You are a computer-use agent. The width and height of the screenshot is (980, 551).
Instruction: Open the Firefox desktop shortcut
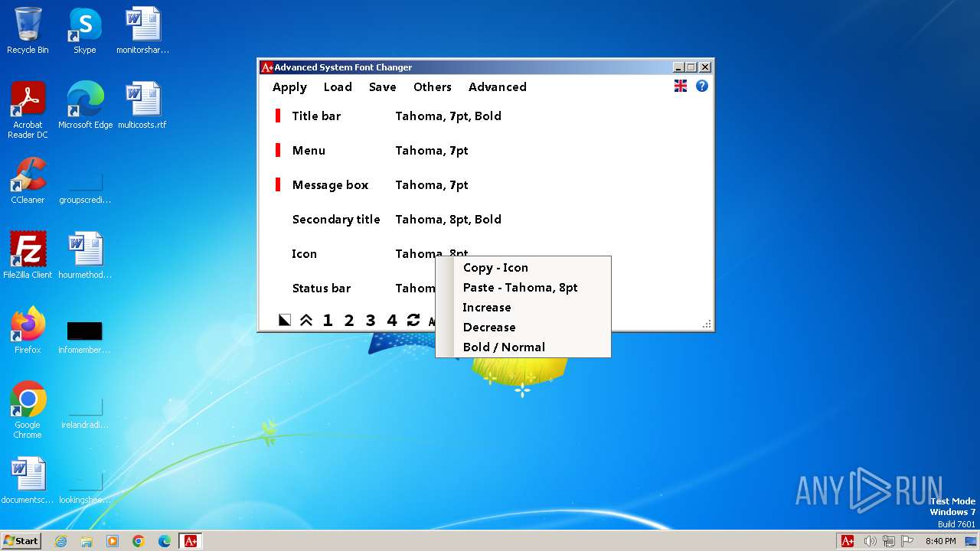pyautogui.click(x=28, y=331)
